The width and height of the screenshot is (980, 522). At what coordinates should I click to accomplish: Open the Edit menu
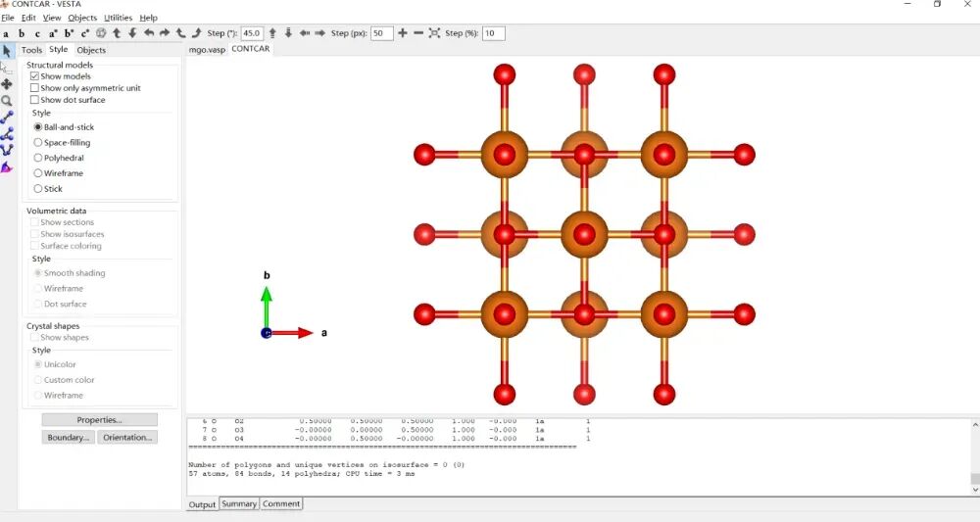point(28,18)
